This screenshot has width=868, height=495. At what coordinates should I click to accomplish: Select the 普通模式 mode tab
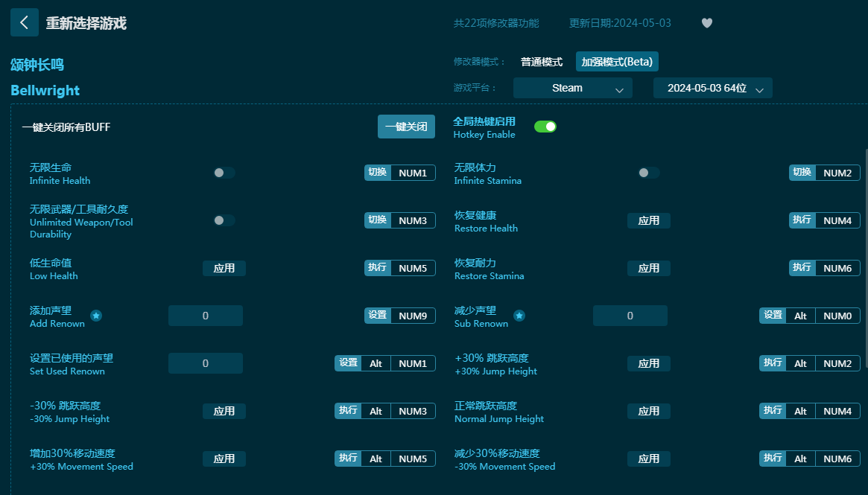[x=542, y=62]
